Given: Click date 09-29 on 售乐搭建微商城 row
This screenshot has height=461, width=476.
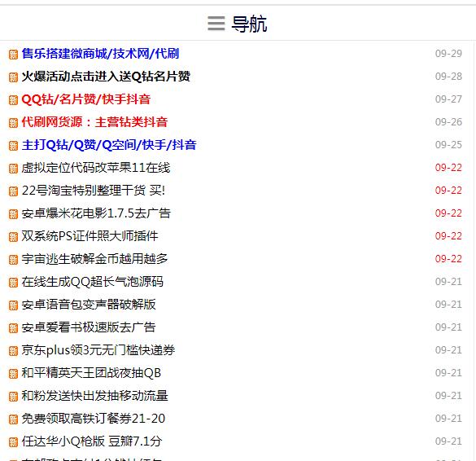Looking at the screenshot, I should click(448, 54).
